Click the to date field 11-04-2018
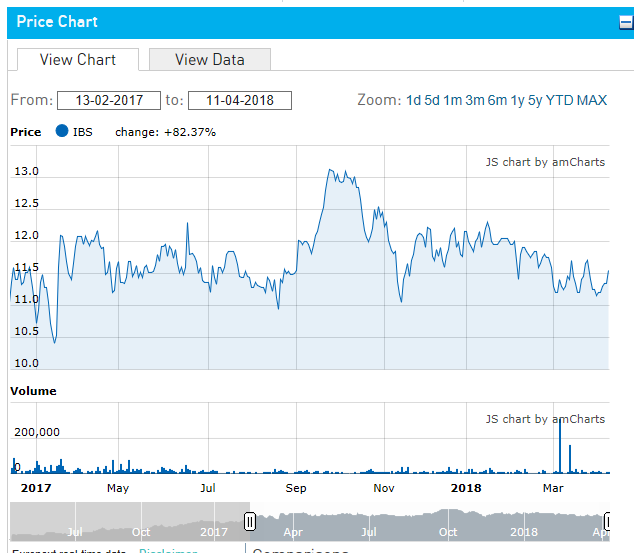 [240, 100]
